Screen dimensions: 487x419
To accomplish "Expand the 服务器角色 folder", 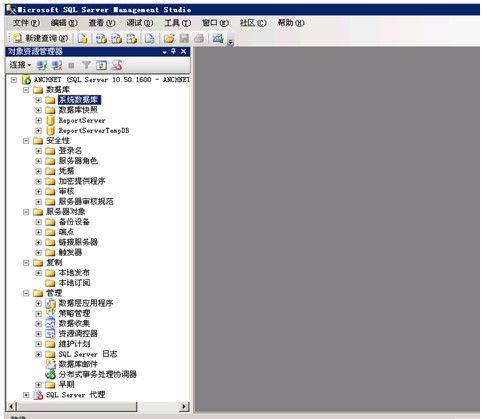I will click(38, 161).
